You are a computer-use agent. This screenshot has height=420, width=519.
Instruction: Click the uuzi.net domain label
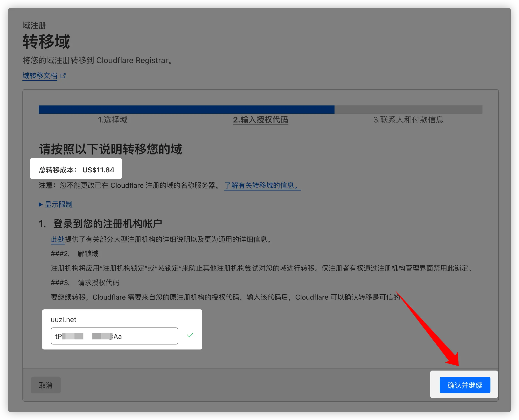63,320
